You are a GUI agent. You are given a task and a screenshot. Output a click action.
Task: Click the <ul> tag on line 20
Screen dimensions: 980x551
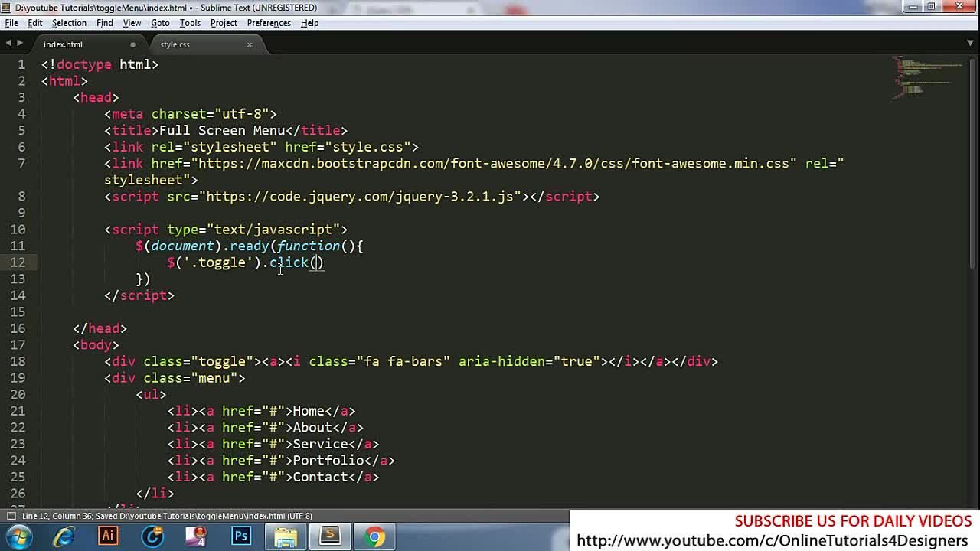151,394
